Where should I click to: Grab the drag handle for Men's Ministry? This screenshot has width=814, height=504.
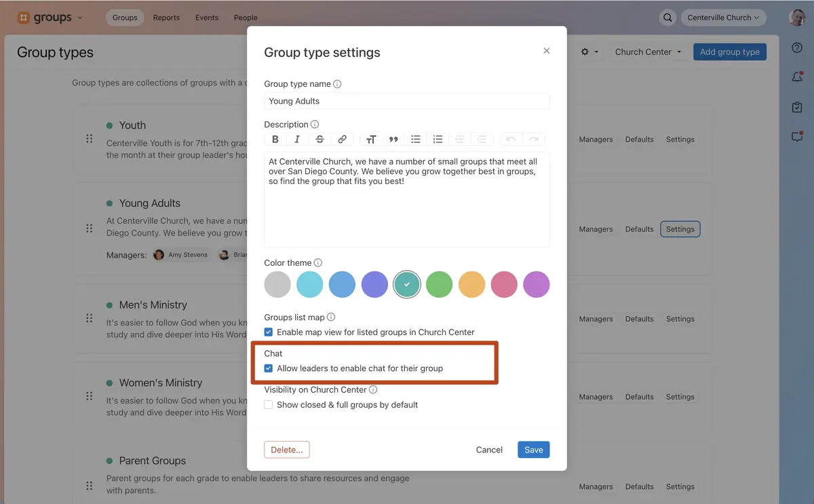(x=89, y=318)
